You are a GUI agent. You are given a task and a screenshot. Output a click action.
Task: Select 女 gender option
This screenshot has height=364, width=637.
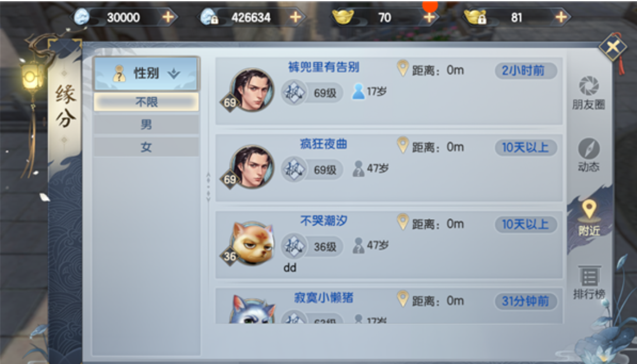coord(146,147)
